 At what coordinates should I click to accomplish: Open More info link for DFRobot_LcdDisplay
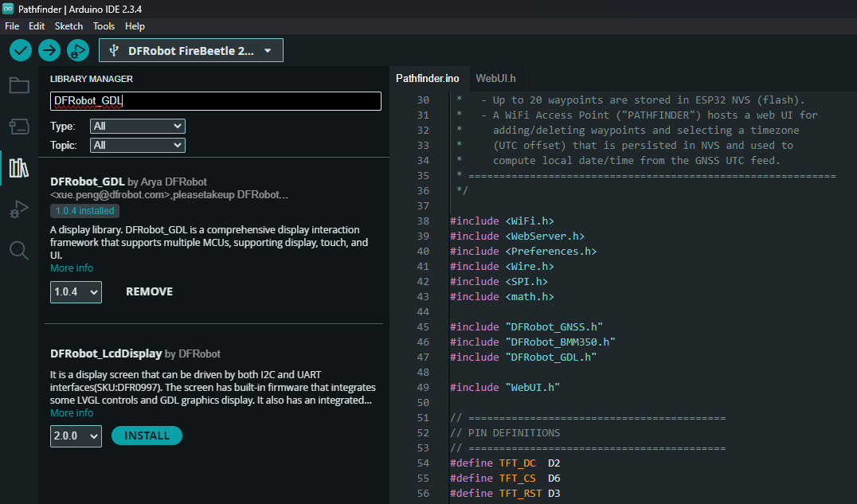[x=72, y=412]
